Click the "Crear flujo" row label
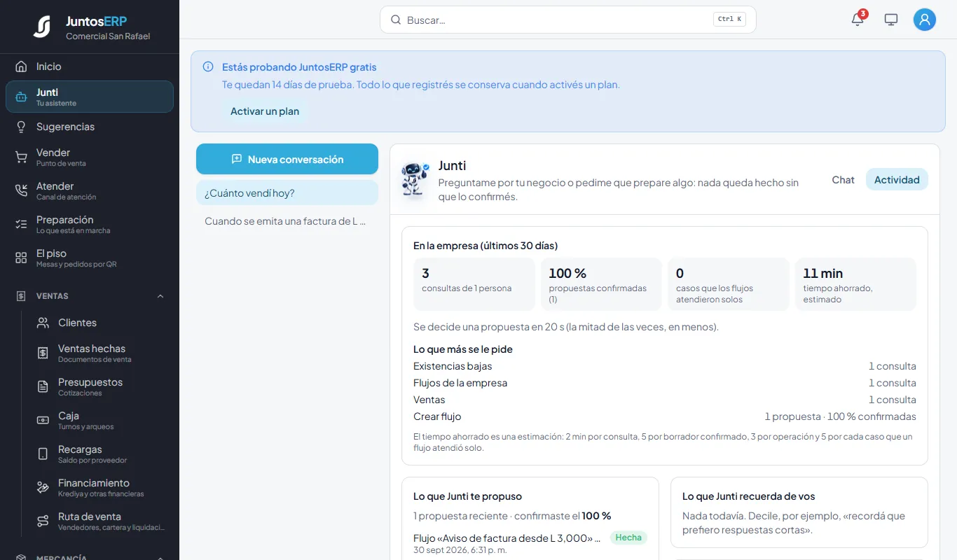This screenshot has height=560, width=957. (437, 416)
